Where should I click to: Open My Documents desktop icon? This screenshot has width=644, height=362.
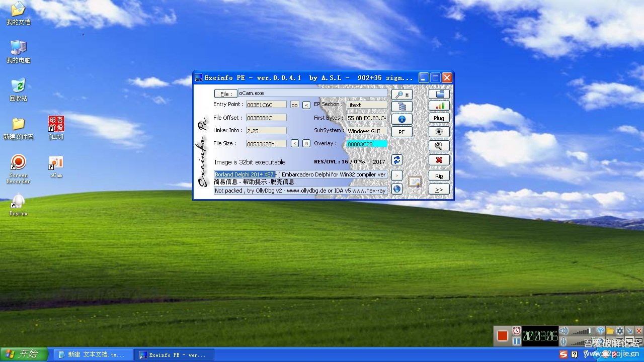click(x=18, y=14)
